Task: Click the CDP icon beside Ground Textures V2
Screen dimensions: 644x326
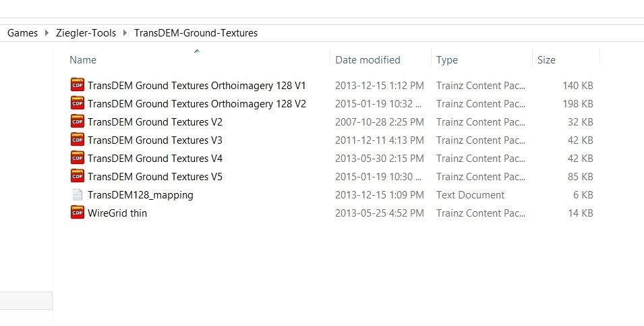Action: (x=77, y=122)
